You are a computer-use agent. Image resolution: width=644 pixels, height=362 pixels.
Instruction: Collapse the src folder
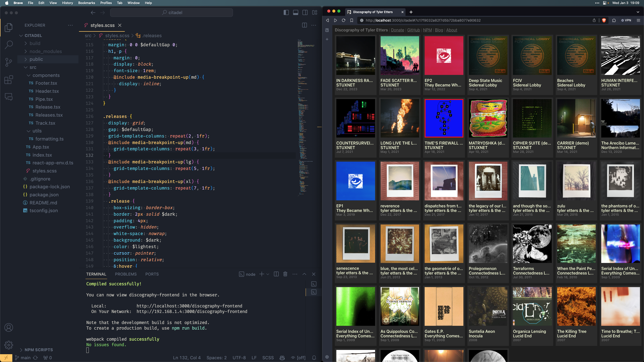(33, 67)
